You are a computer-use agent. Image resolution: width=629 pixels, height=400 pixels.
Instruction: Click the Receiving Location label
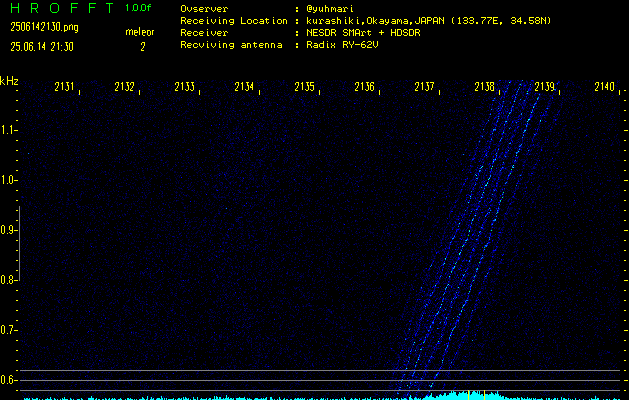234,21
